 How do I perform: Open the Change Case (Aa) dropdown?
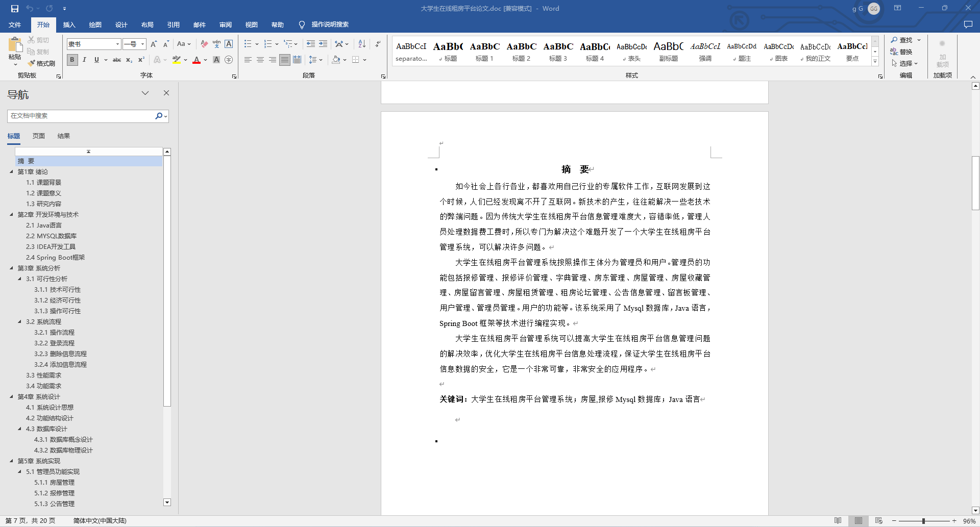coord(184,44)
